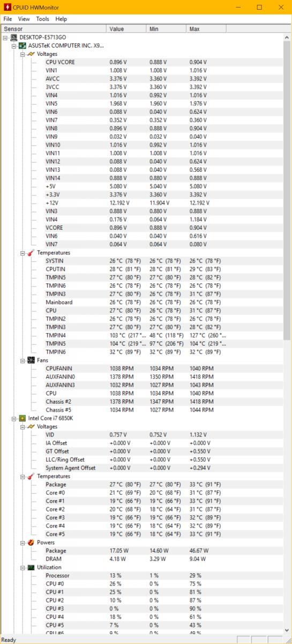Click the thermometer icon next to motherboard Temperatures
Viewport: 292px width, 644px height.
click(x=31, y=253)
